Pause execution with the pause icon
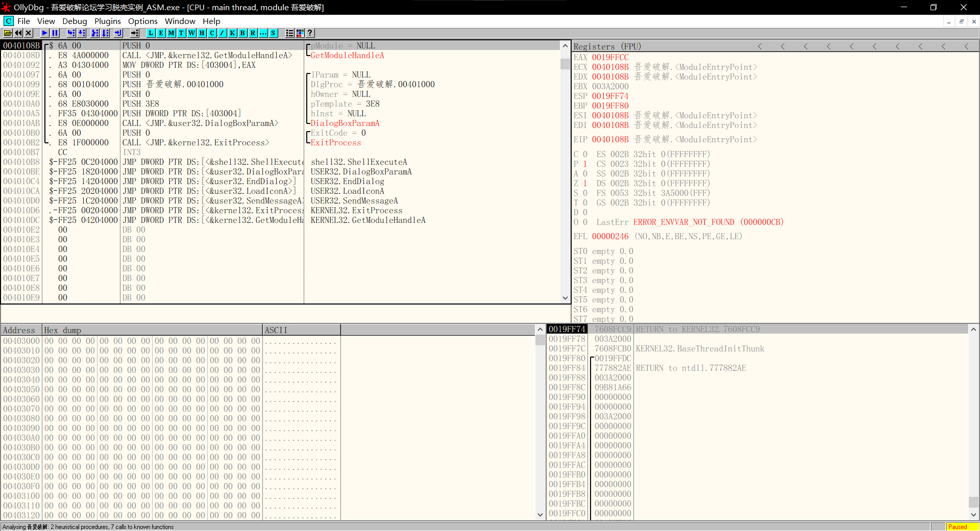The width and height of the screenshot is (980, 531). (x=55, y=33)
